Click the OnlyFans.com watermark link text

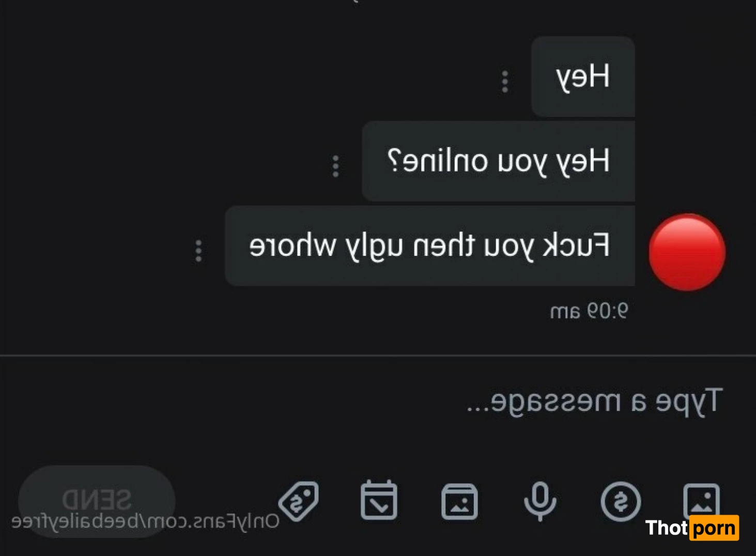(x=145, y=521)
